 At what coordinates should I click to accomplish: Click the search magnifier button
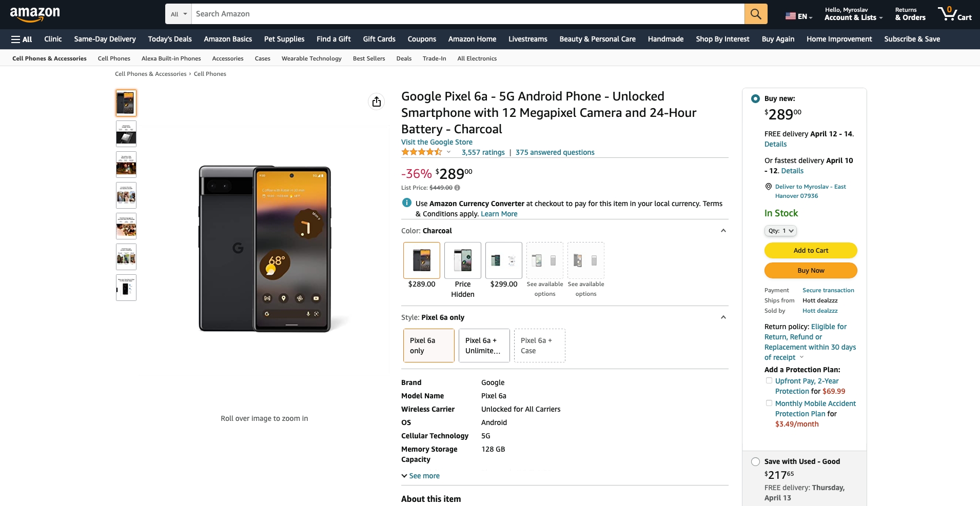pyautogui.click(x=756, y=14)
